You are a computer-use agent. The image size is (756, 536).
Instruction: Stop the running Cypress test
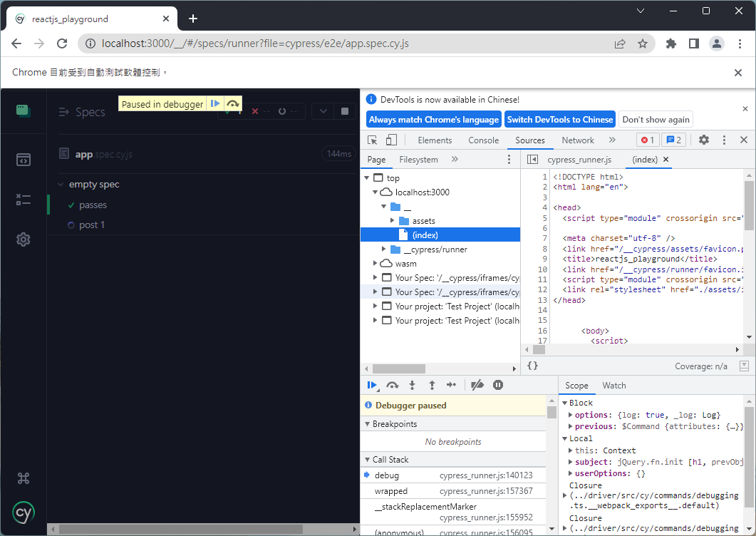(x=345, y=111)
